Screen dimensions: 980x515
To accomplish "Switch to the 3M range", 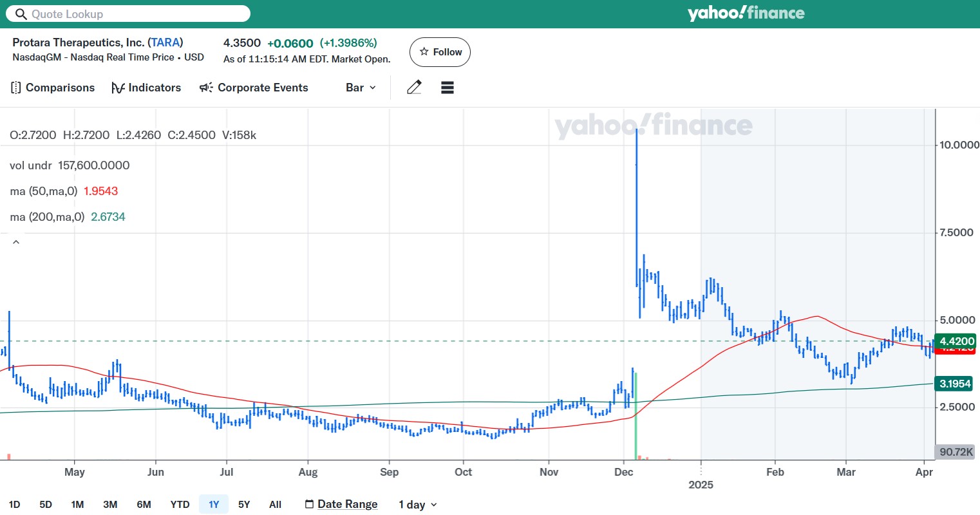I will (x=110, y=504).
